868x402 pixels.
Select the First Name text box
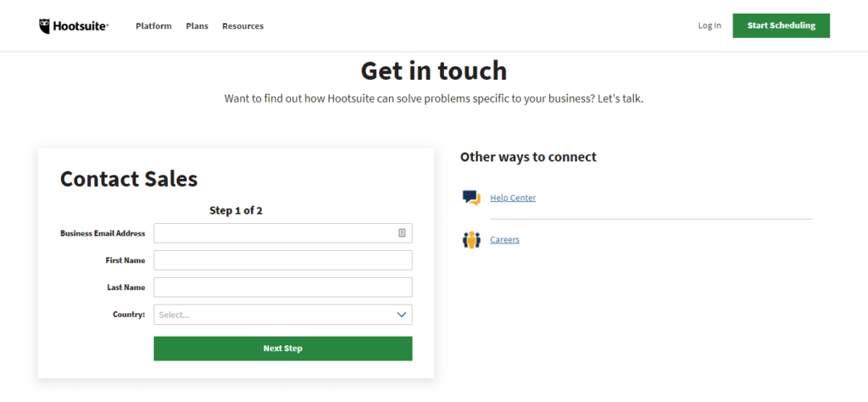coord(283,260)
